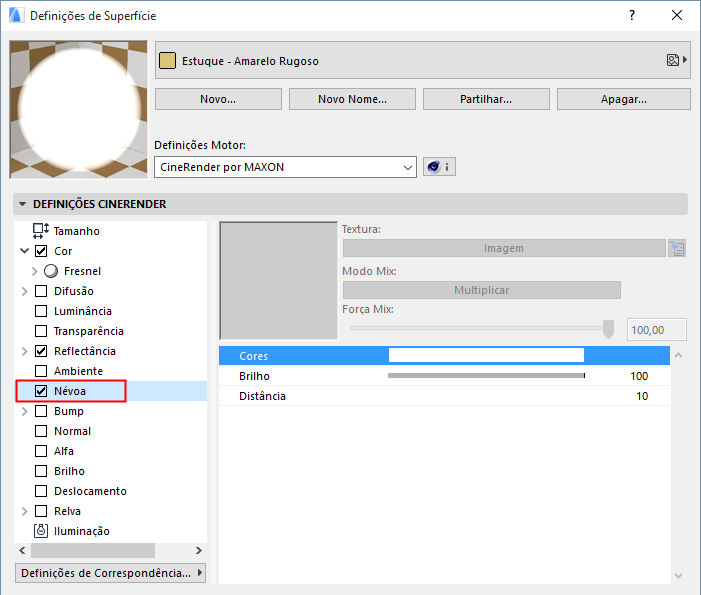Enable the Bump checkbox

point(41,411)
